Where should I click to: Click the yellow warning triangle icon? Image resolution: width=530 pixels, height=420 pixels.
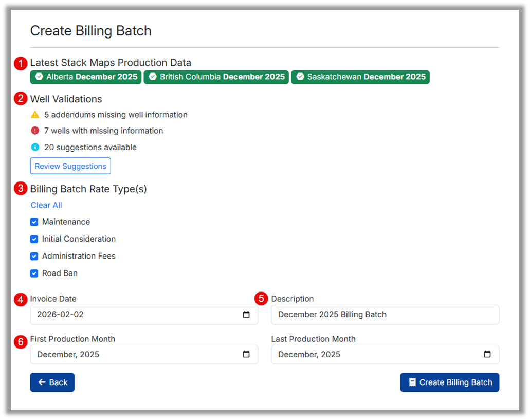click(x=35, y=115)
